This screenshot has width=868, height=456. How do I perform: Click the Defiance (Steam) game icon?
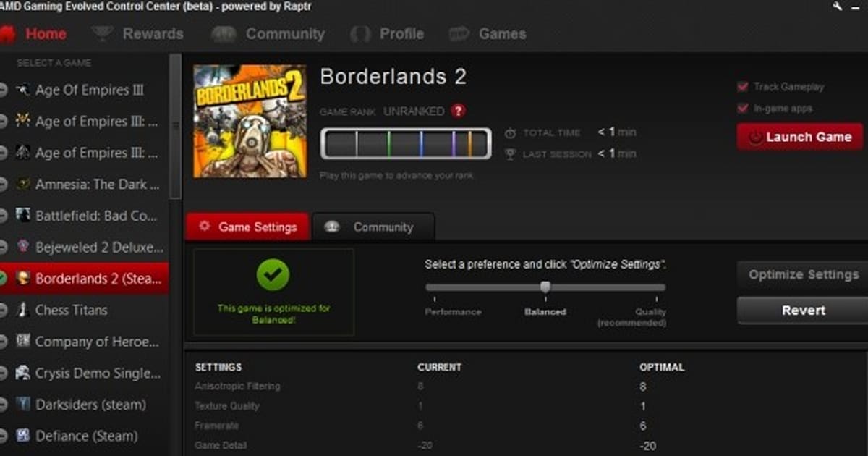tap(23, 436)
